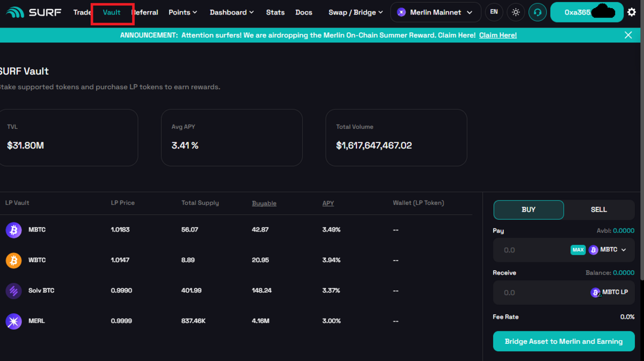The width and height of the screenshot is (644, 361).
Task: Click Bridge Asset to Merlin and Earning
Action: [x=563, y=341]
